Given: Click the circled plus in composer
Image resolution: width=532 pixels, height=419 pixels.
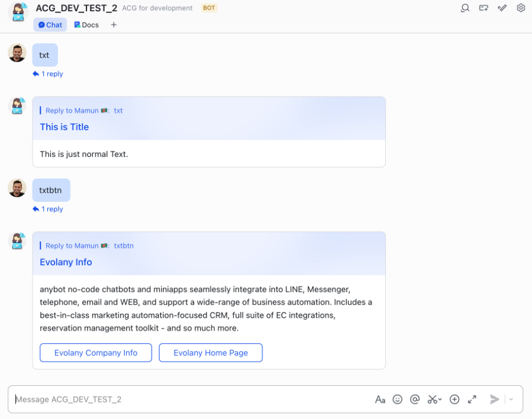Looking at the screenshot, I should click(454, 399).
